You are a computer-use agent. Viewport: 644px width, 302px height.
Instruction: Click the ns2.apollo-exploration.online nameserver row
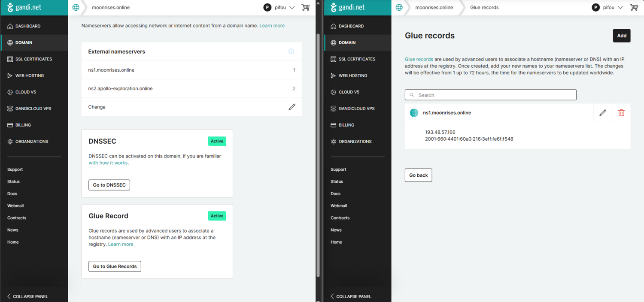(x=192, y=88)
